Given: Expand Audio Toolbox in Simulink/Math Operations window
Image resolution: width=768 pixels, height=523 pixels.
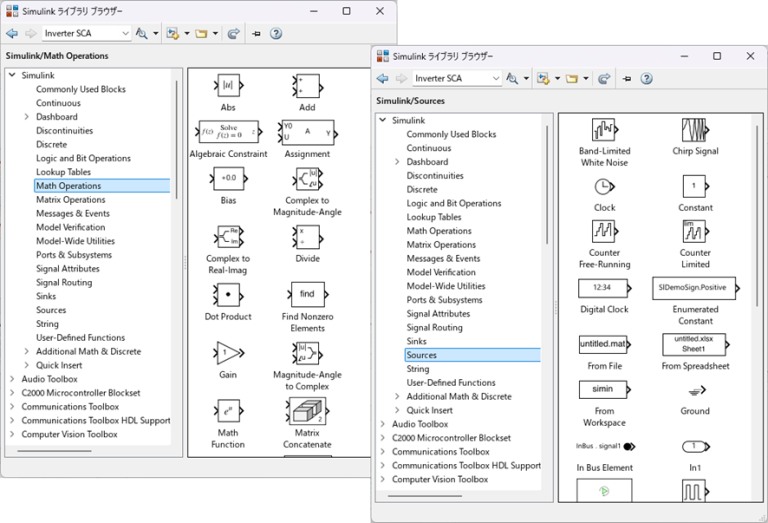Looking at the screenshot, I should tap(12, 379).
